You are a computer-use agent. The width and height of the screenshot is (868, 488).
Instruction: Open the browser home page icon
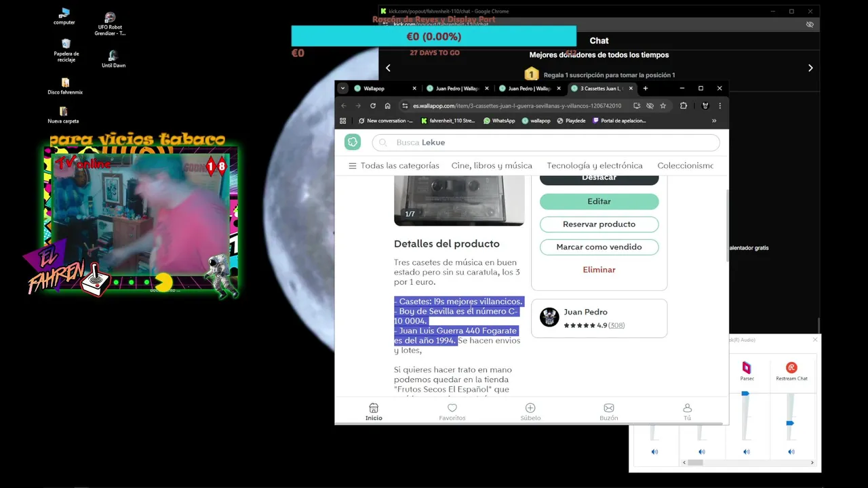tap(387, 106)
